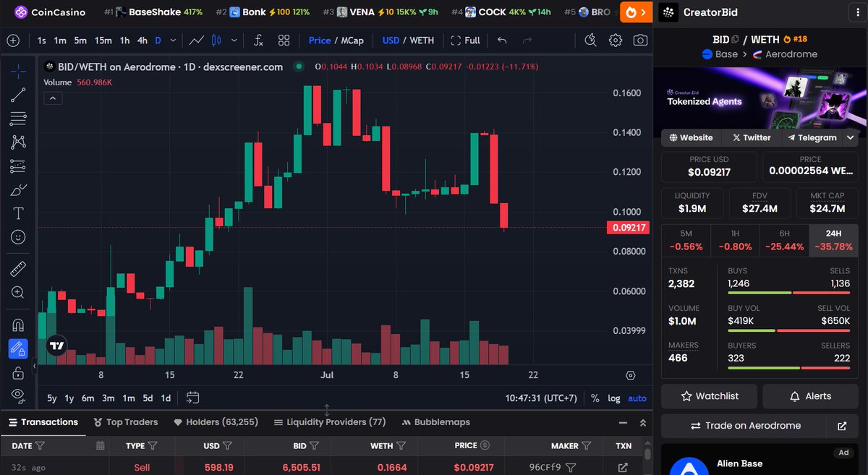Click Trade on Aerodrome
Viewport: 868px width, 475px height.
[x=745, y=426]
